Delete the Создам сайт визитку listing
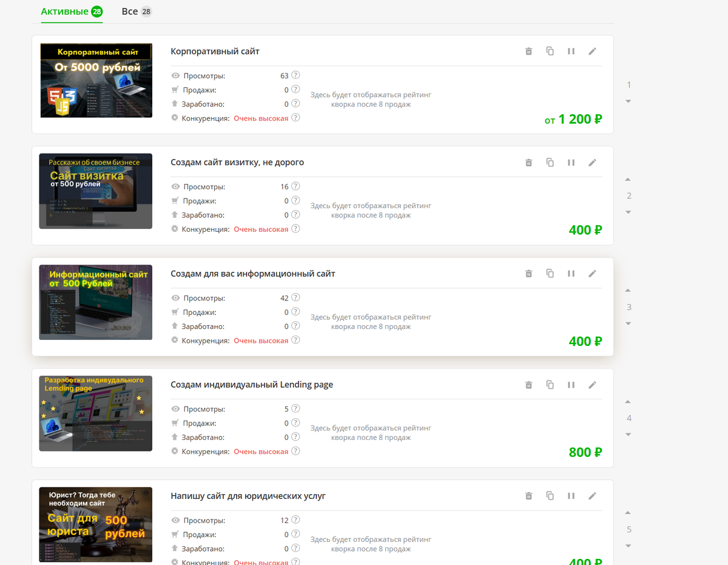This screenshot has height=565, width=728. coord(528,162)
